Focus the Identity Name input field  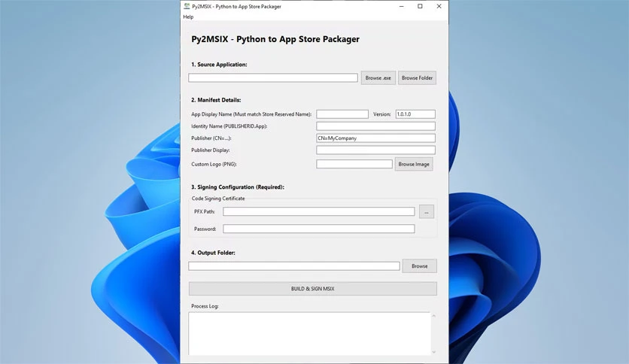[x=375, y=126]
